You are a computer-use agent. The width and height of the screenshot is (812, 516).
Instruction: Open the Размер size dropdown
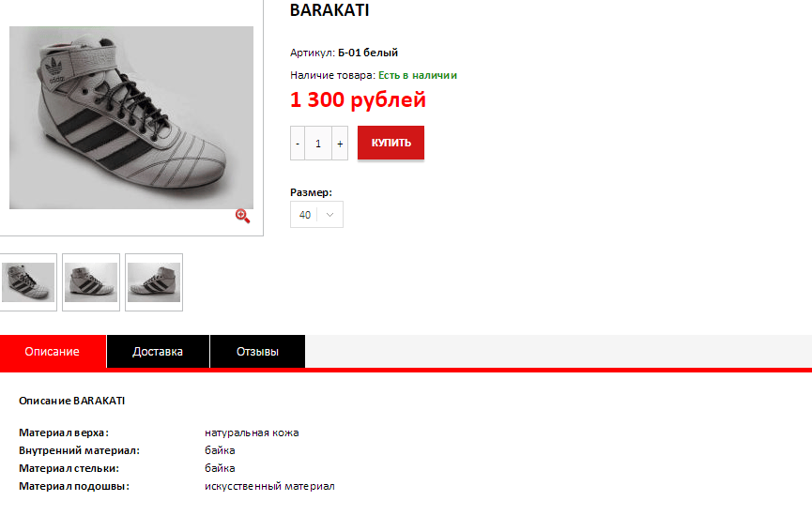coord(316,214)
